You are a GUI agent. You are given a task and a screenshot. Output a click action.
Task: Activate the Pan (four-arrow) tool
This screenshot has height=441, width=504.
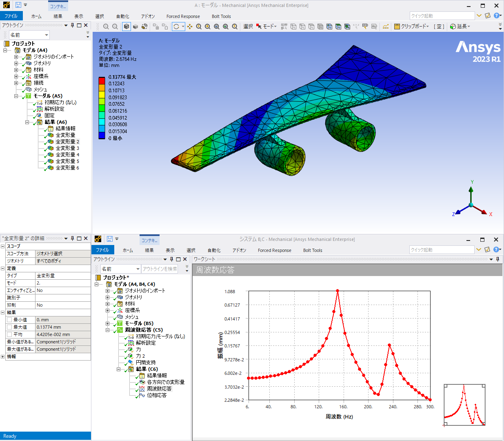(x=190, y=27)
